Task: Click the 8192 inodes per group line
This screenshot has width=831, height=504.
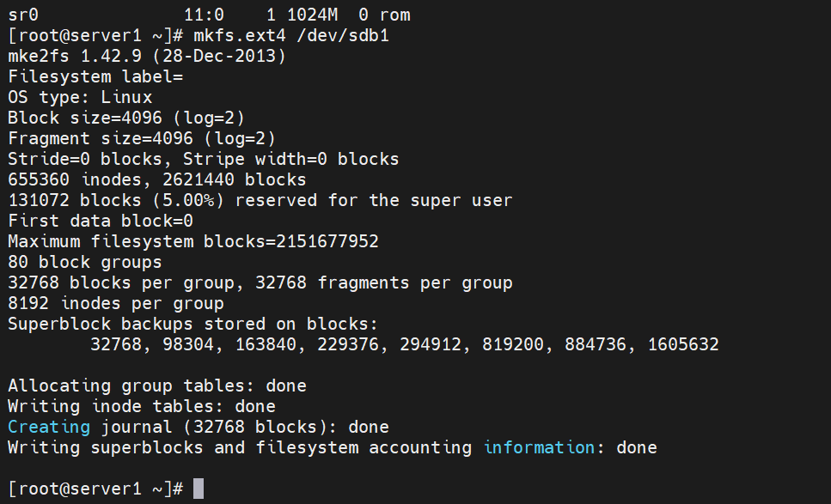Action: 115,304
